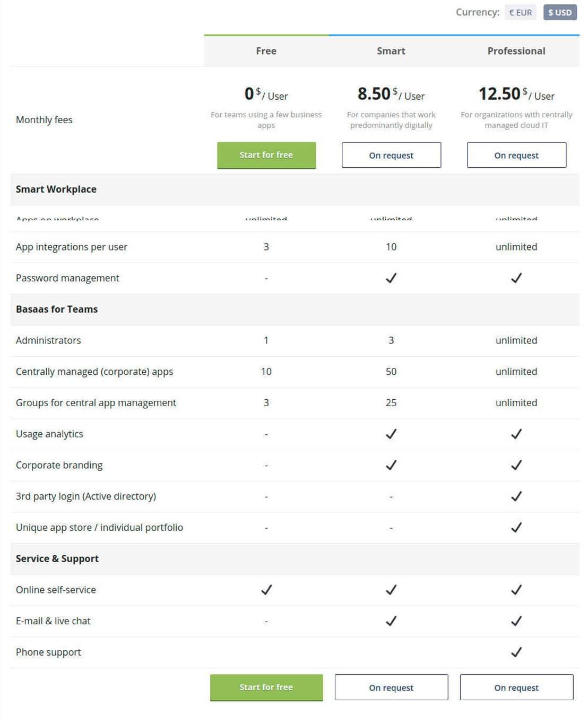Click the Online self-service row label
The height and width of the screenshot is (722, 588).
pos(56,590)
